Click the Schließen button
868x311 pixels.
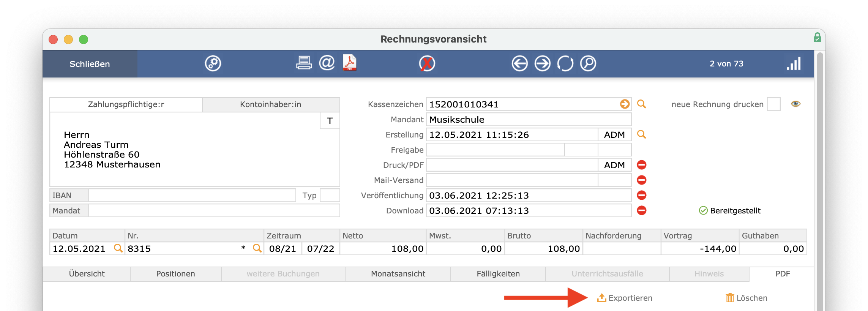tap(90, 64)
